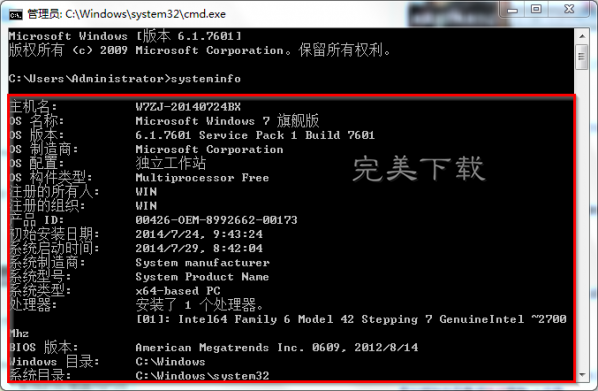The image size is (598, 391).
Task: Click Multiprocessor Free value
Action: click(202, 177)
